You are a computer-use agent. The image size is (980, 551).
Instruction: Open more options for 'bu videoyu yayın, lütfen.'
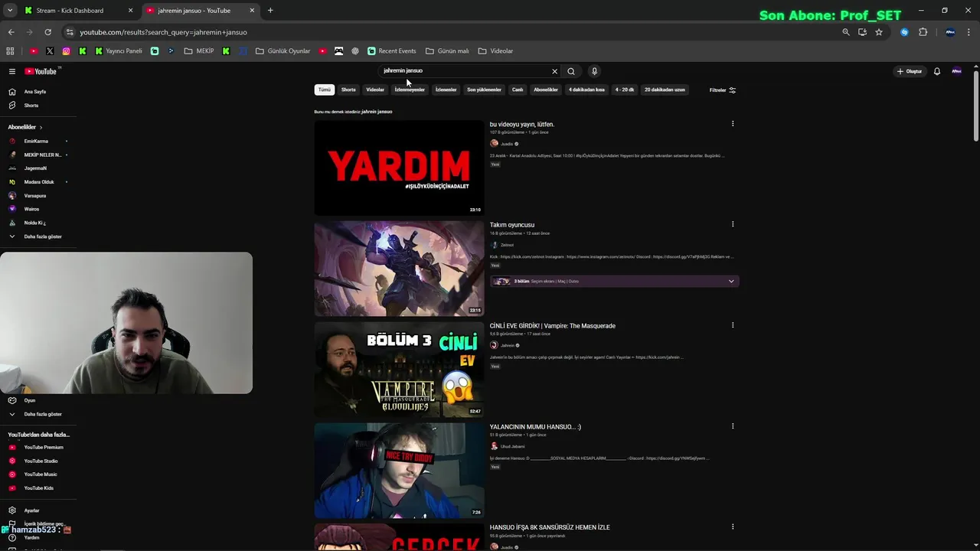733,124
